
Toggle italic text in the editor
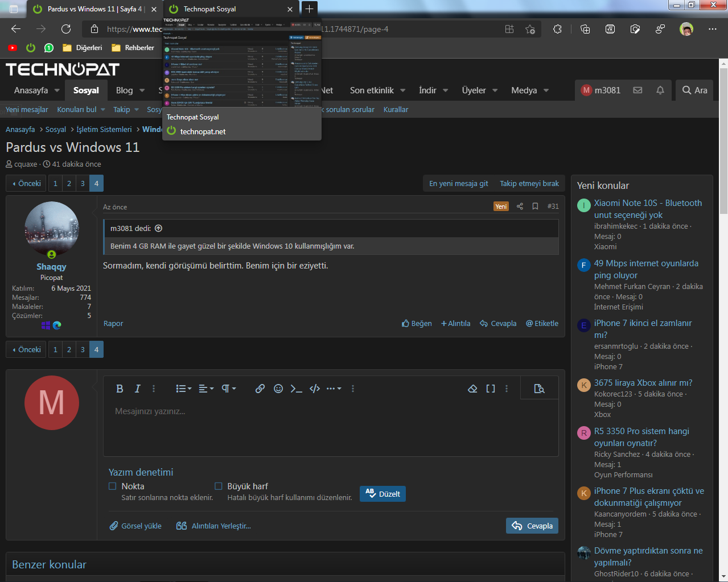click(137, 389)
